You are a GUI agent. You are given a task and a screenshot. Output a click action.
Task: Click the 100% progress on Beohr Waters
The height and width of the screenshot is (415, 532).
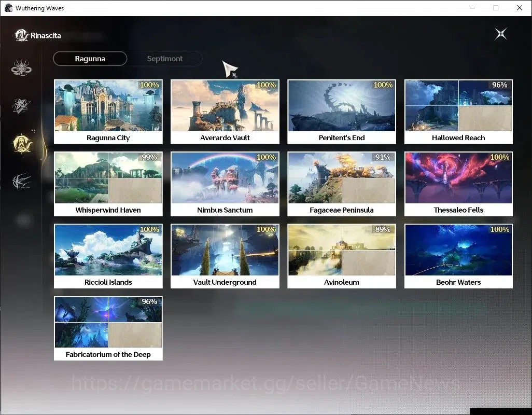point(499,229)
